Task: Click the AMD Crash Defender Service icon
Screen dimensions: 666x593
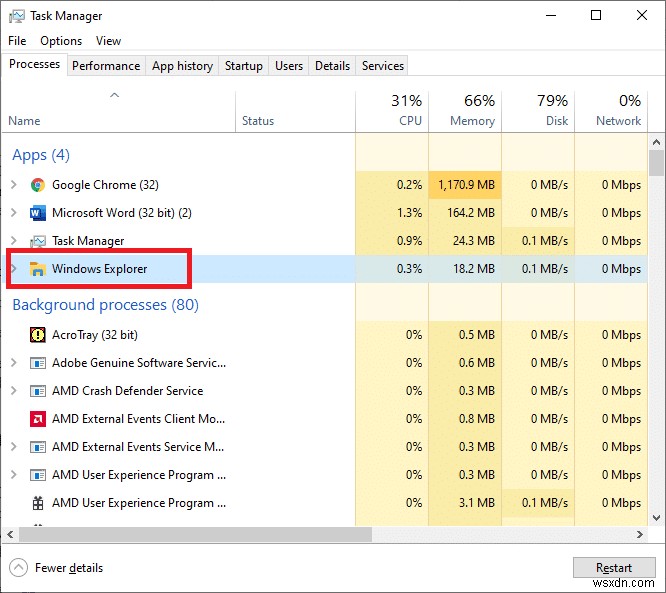Action: [x=38, y=391]
